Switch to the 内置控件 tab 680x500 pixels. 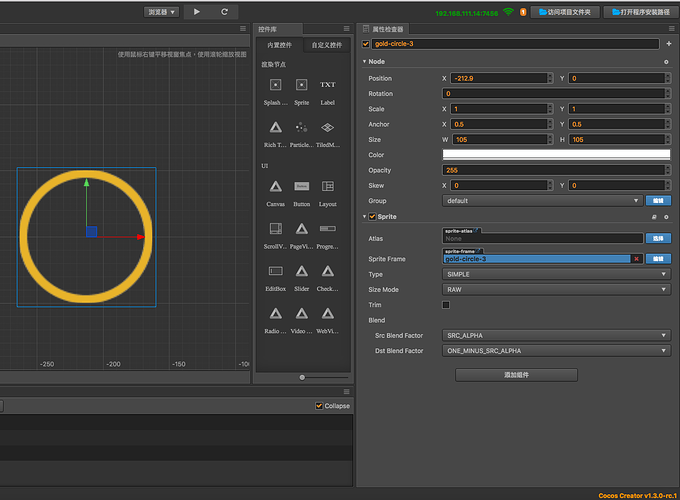coord(279,45)
